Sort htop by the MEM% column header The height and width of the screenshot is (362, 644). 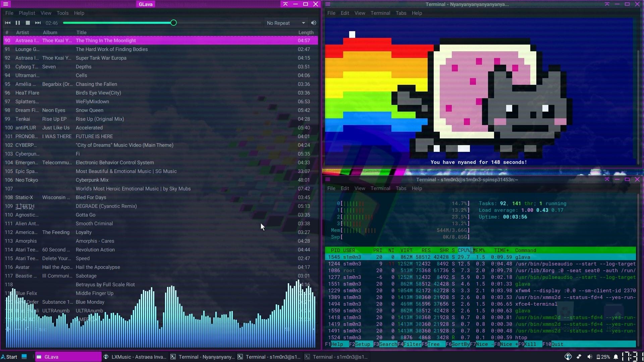(479, 250)
